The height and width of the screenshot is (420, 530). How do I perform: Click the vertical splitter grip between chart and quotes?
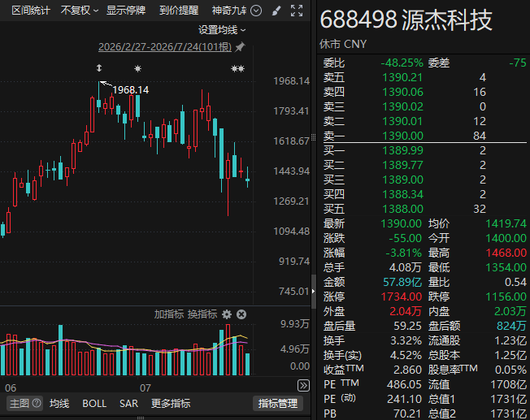(x=313, y=136)
